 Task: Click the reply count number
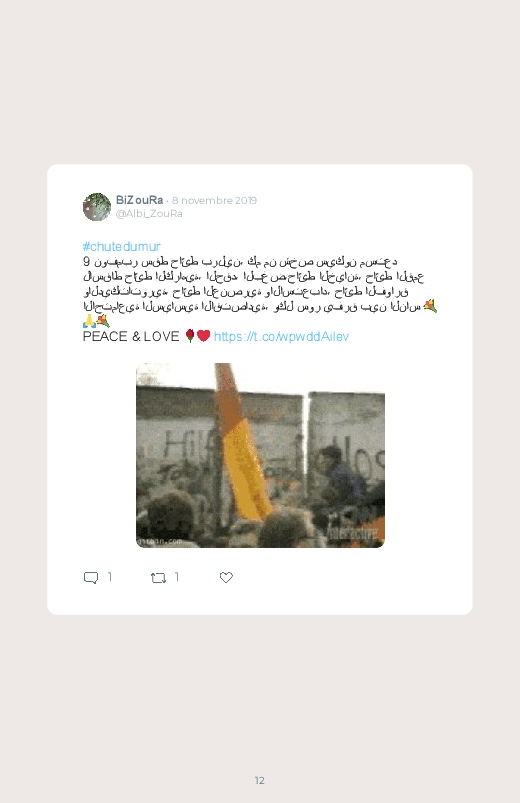110,577
